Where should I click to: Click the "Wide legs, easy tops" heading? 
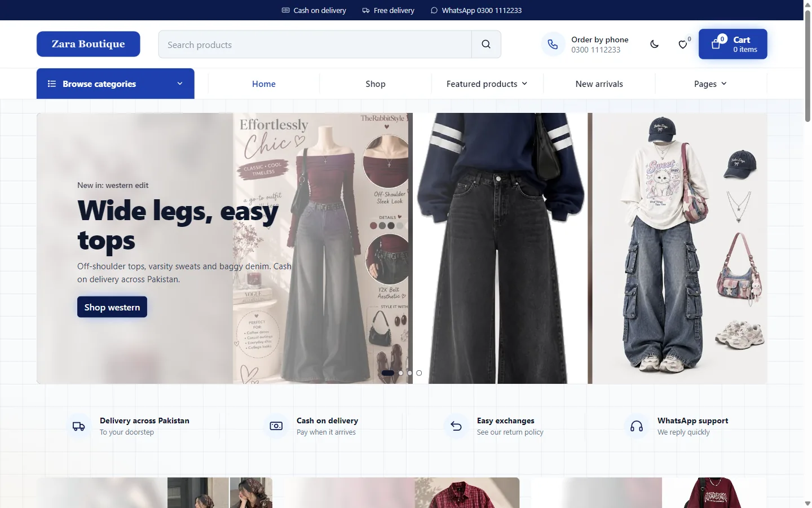pyautogui.click(x=178, y=225)
